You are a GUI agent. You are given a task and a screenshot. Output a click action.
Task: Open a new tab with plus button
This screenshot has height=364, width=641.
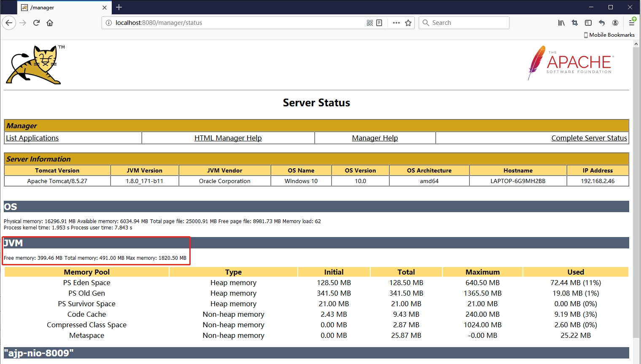[x=119, y=7]
